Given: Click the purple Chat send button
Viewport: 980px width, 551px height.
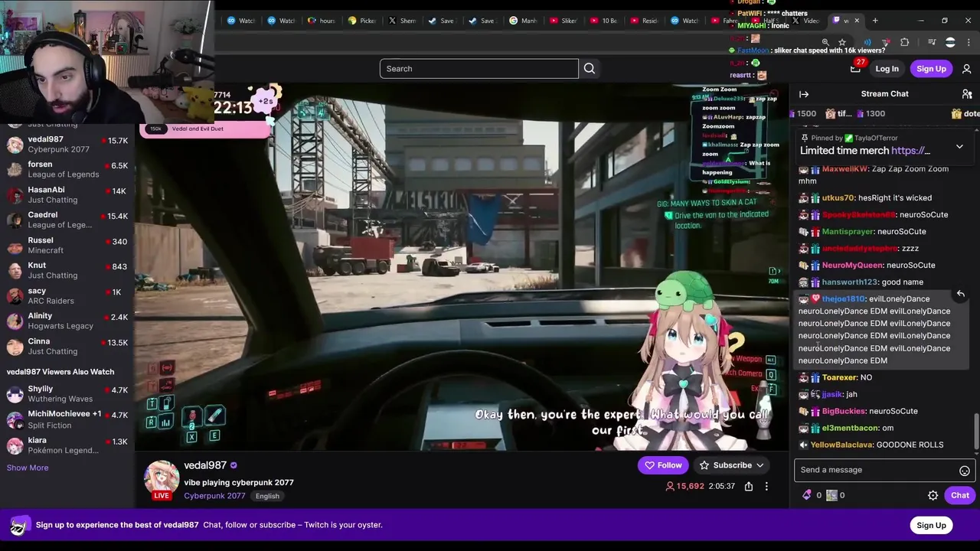Looking at the screenshot, I should (x=960, y=495).
